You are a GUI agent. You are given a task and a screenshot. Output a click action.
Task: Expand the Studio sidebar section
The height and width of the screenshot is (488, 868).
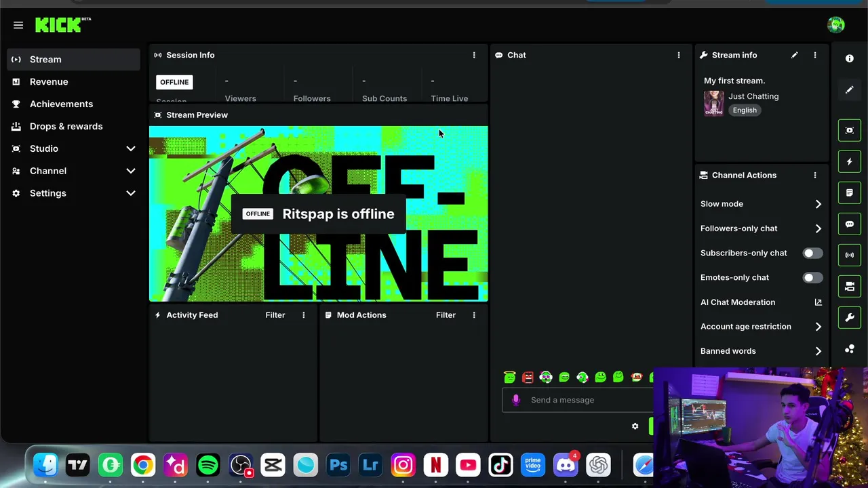[73, 148]
